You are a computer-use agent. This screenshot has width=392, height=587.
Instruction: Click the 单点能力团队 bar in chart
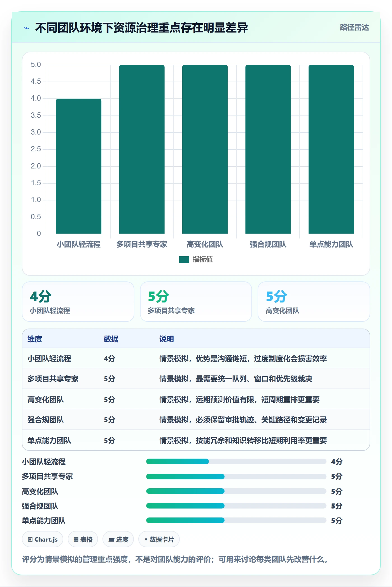click(331, 149)
